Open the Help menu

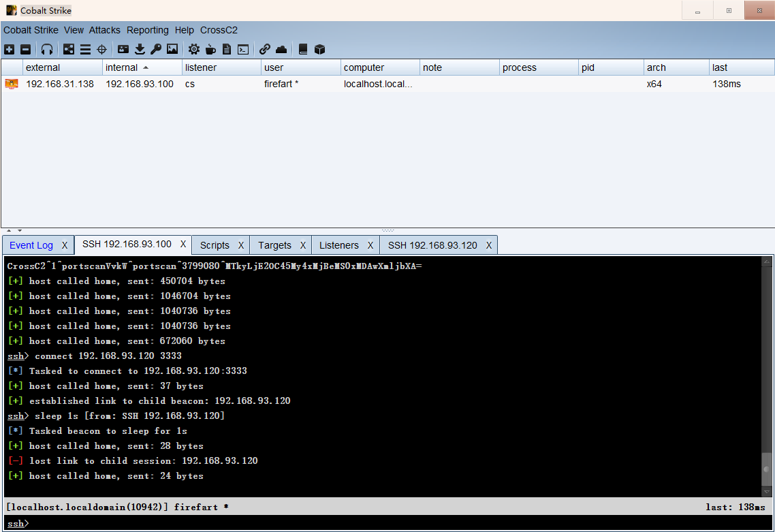(185, 30)
